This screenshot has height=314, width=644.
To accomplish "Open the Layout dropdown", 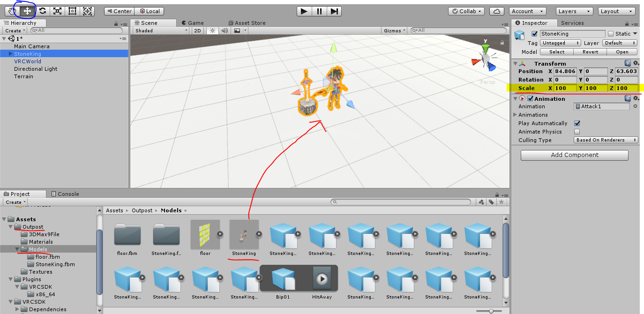I will click(616, 11).
